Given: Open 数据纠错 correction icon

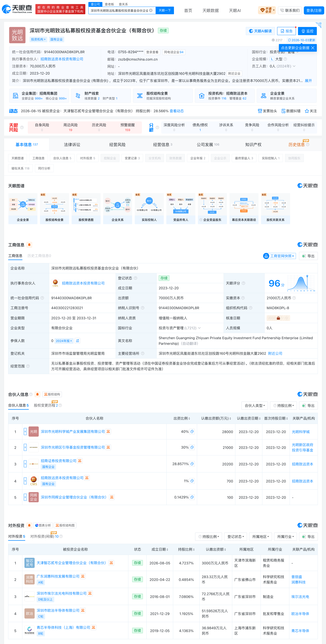Looking at the screenshot, I should click(283, 111).
